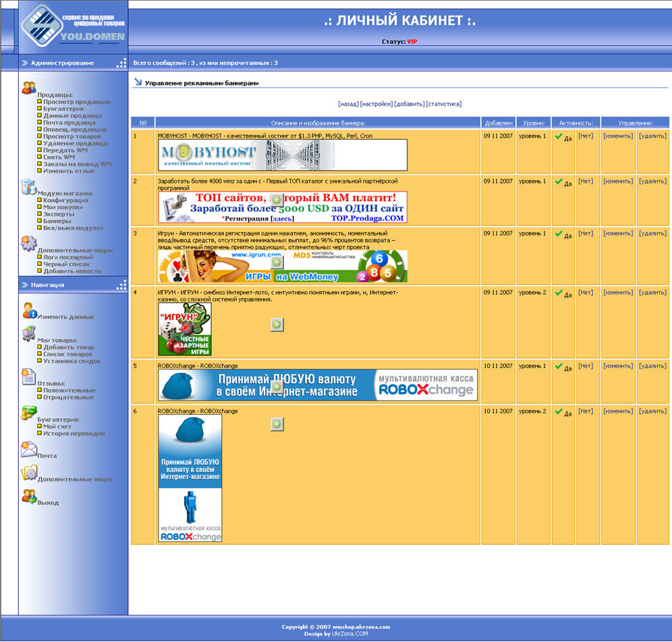672x642 pixels.
Task: Click the Бухгалтерия money icon in Навигация
Action: (29, 413)
